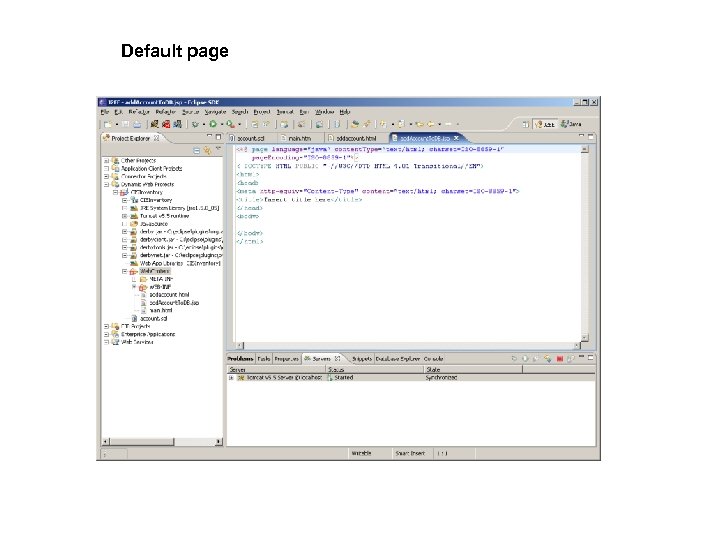Image resolution: width=720 pixels, height=540 pixels.
Task: Select account.sql in project tree
Action: [153, 318]
